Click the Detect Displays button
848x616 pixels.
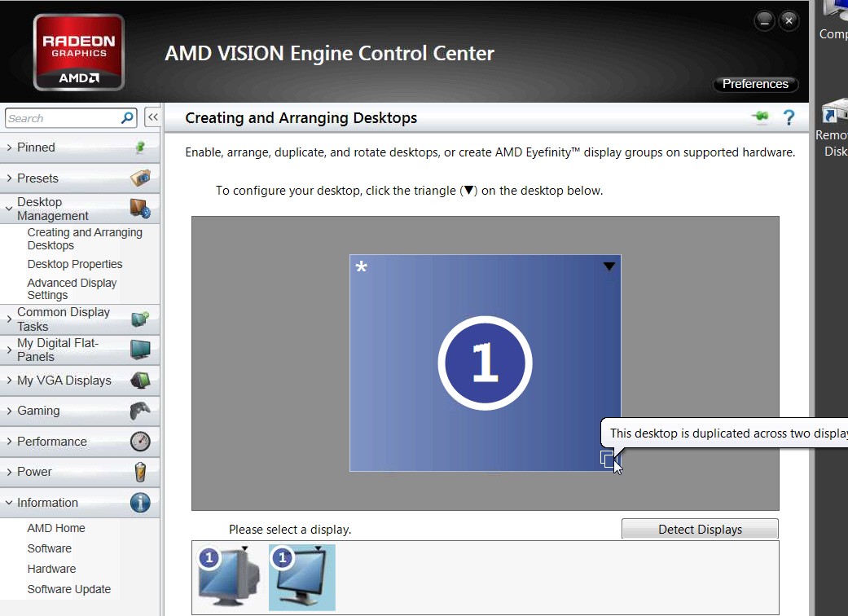700,530
